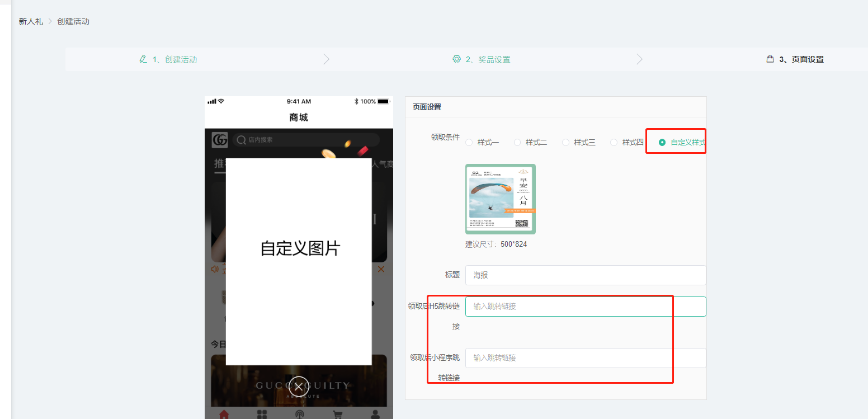Tap the user profile icon in preview
Viewport: 868px width, 419px height.
375,415
